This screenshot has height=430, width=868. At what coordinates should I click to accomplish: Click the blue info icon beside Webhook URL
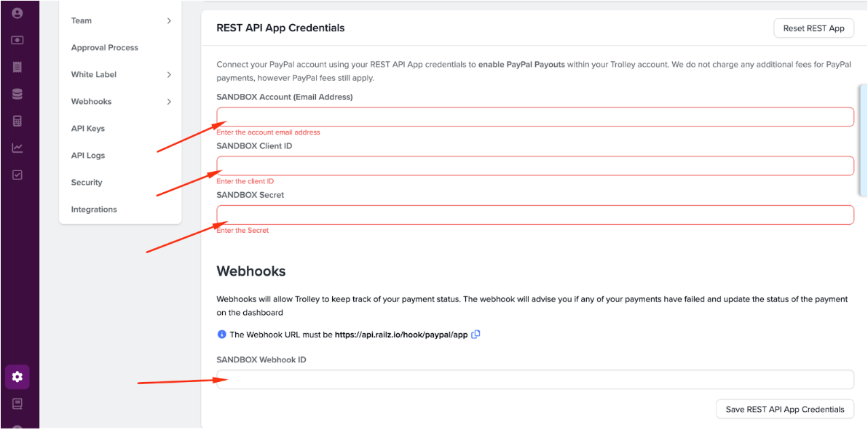pos(221,335)
